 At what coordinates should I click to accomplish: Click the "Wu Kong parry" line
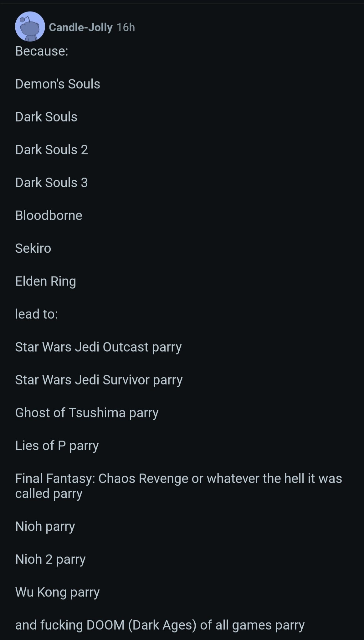pyautogui.click(x=57, y=592)
